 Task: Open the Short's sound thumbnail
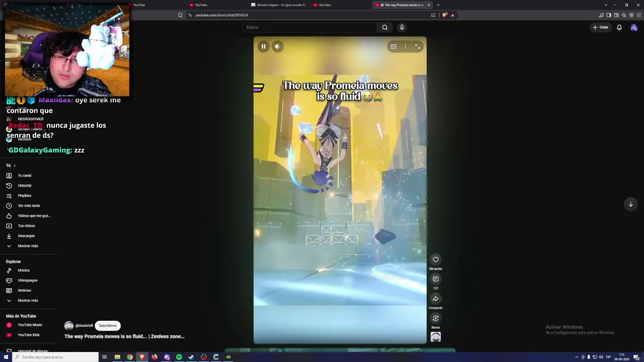click(x=436, y=337)
